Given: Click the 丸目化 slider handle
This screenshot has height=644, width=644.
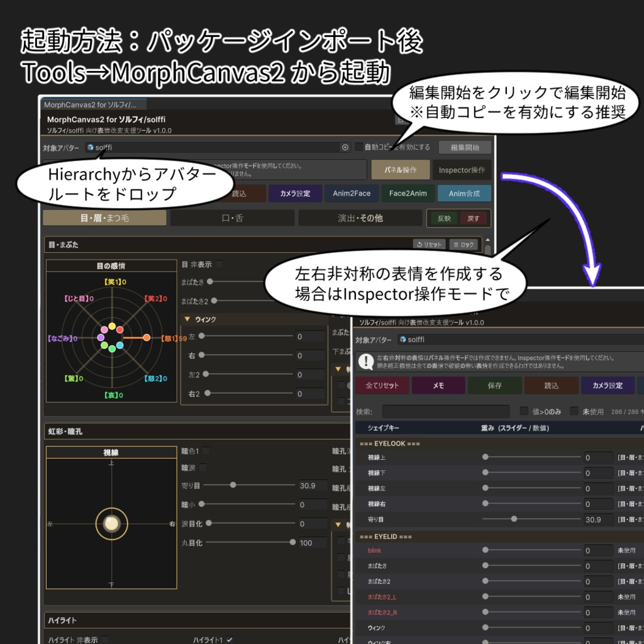Looking at the screenshot, I should coord(292,542).
